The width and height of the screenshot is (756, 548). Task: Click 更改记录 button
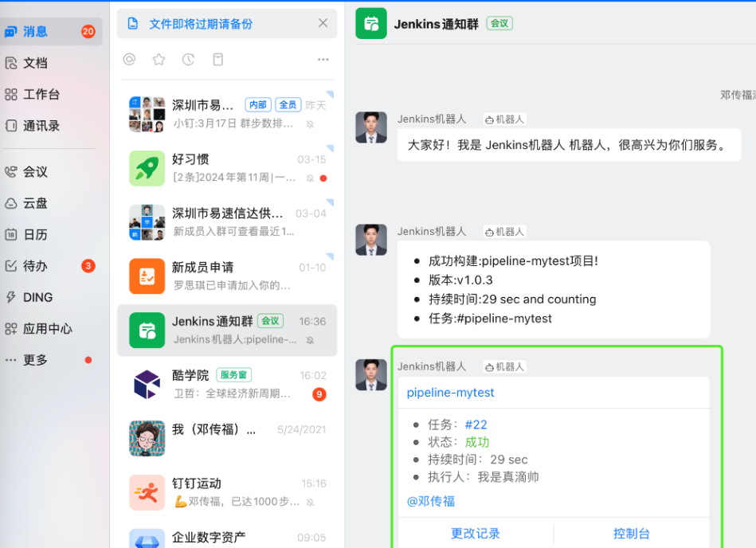tap(476, 534)
